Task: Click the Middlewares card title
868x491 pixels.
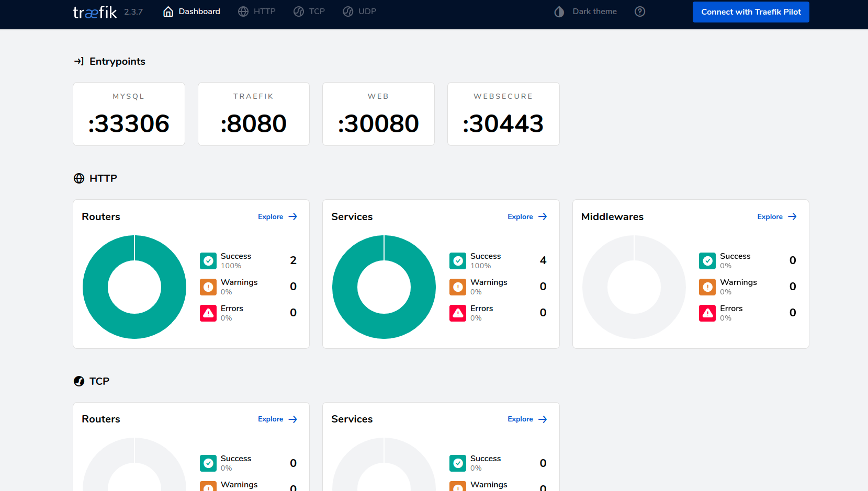Action: [x=612, y=216]
